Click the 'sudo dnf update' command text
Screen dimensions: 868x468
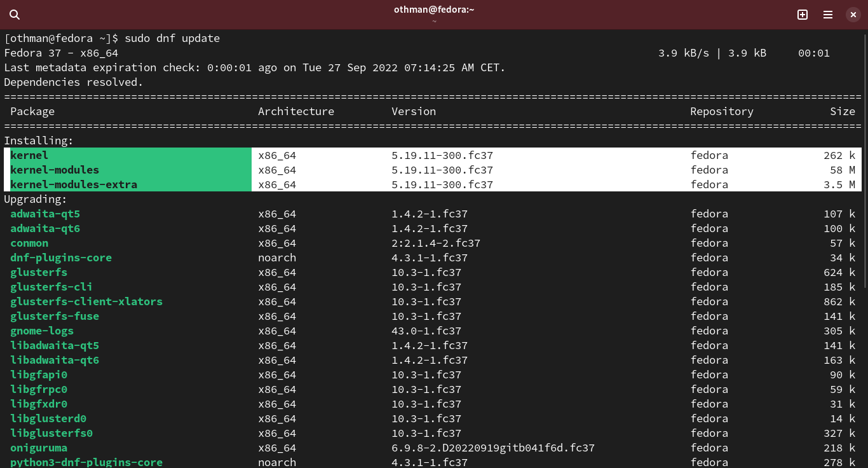click(172, 38)
